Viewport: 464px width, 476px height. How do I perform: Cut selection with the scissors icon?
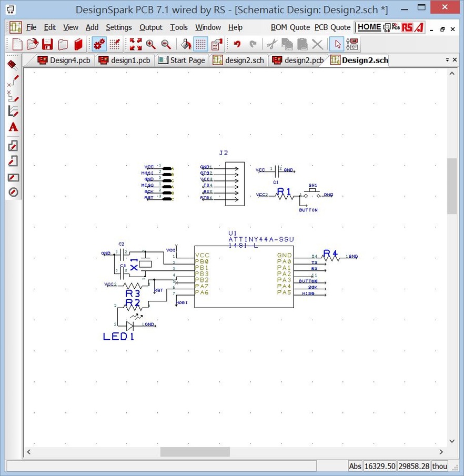tap(272, 44)
